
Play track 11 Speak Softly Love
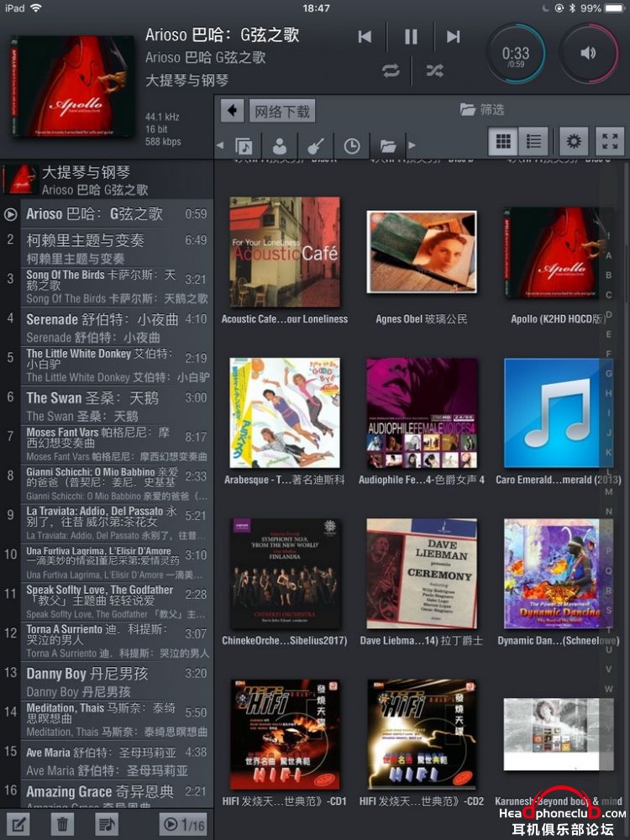click(106, 602)
